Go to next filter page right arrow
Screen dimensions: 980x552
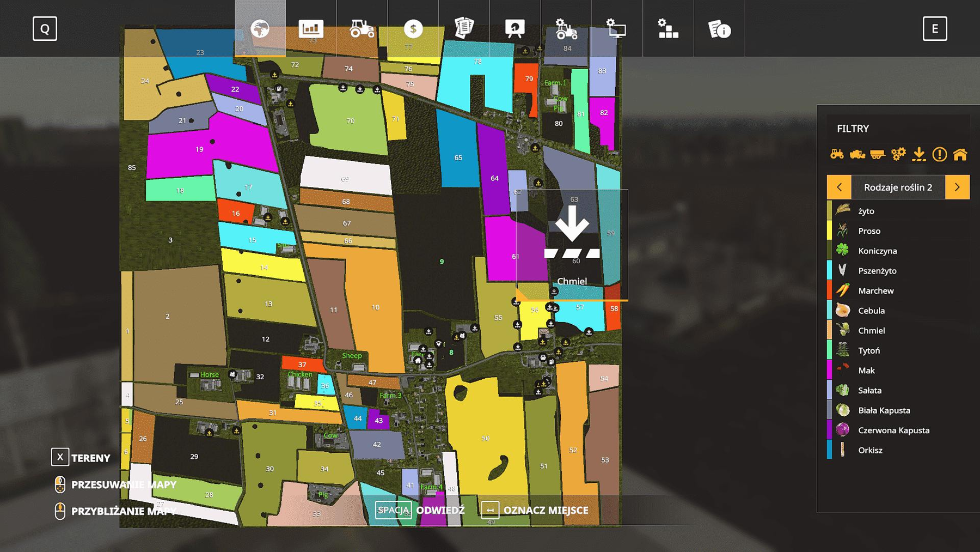[x=957, y=187]
